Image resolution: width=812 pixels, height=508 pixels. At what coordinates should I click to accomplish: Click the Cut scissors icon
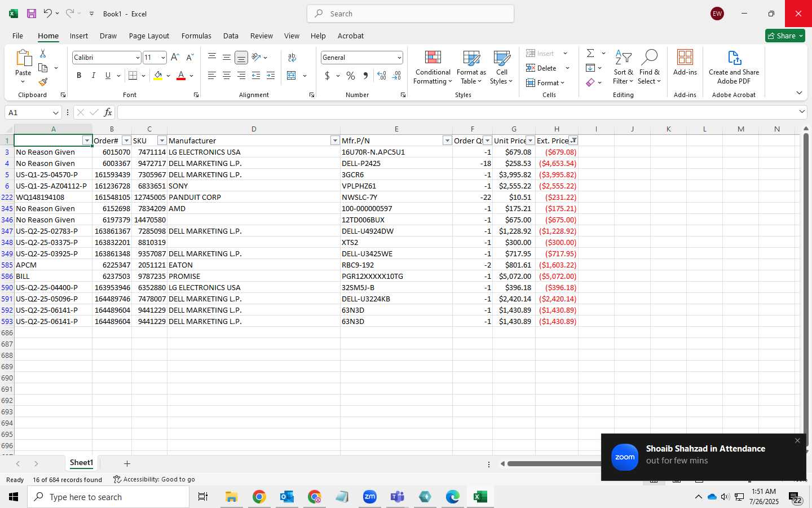[43, 54]
